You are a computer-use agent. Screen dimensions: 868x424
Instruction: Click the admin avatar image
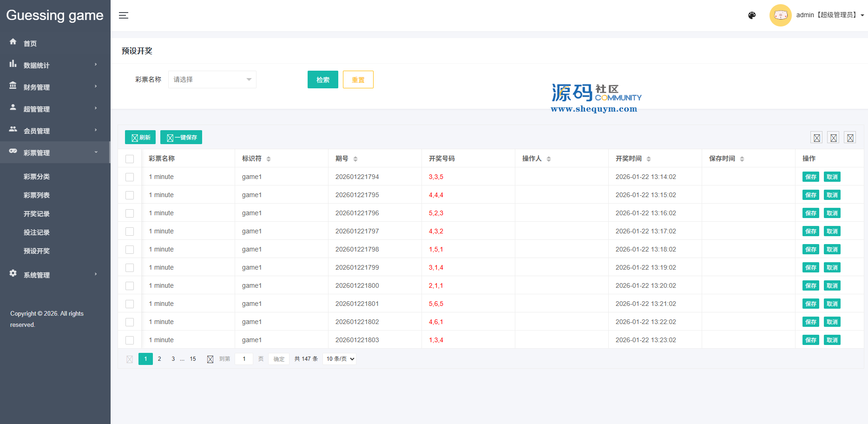(x=780, y=15)
